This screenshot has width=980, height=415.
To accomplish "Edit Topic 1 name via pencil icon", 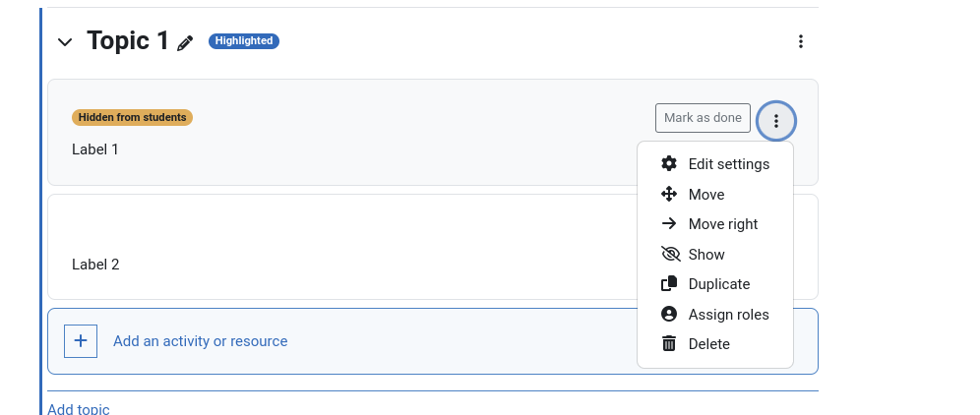I will [x=185, y=43].
